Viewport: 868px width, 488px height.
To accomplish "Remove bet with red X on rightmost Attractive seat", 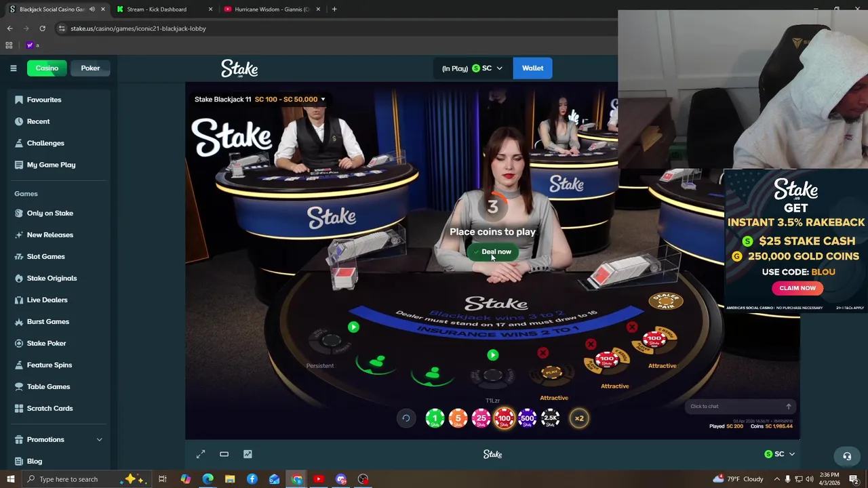I will pos(632,328).
